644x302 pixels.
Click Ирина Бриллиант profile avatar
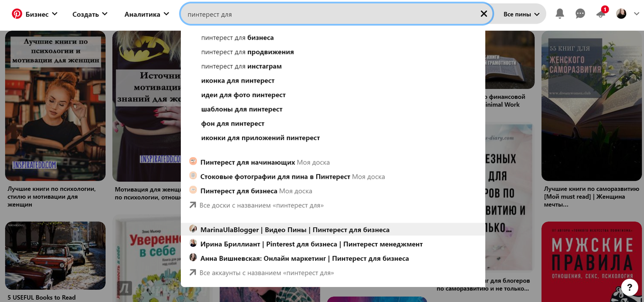point(193,244)
